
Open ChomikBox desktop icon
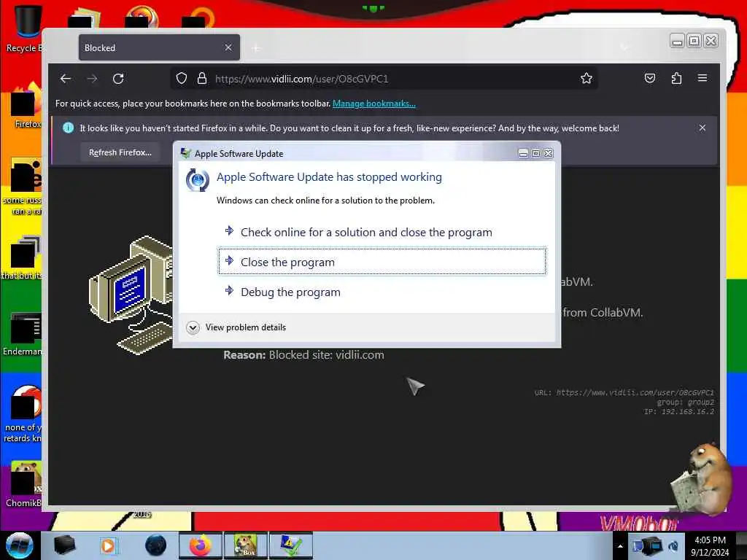point(24,483)
